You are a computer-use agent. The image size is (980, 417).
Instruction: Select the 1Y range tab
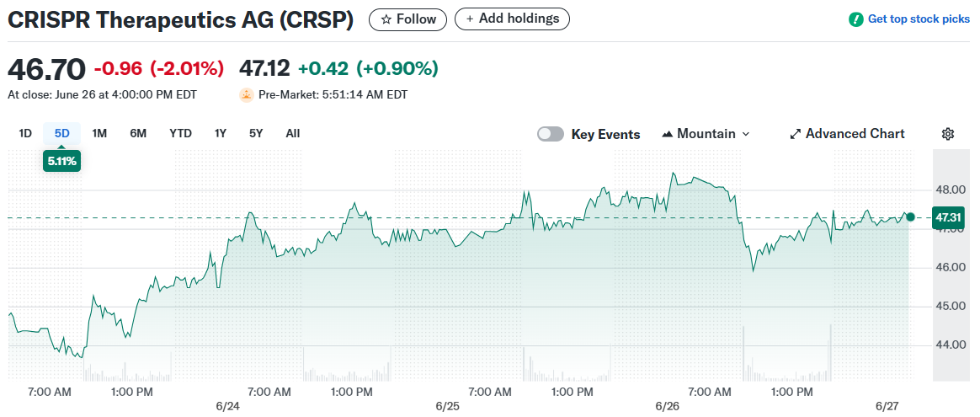220,133
